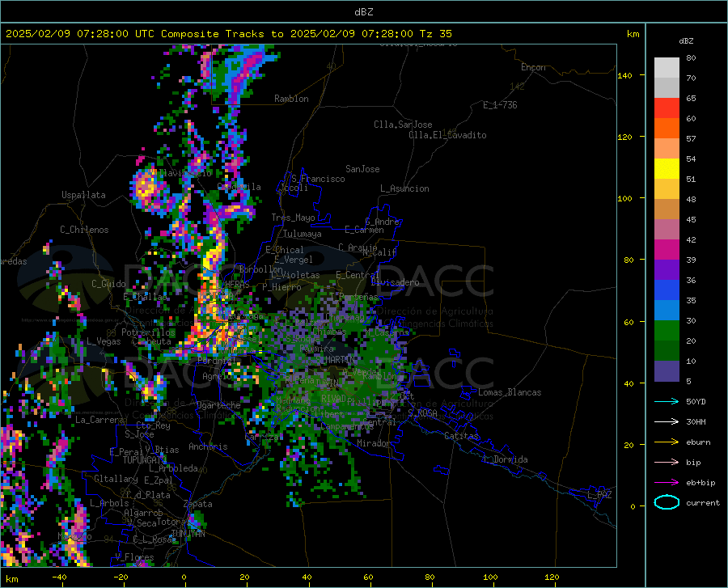Click the pink bip arrow in legend

(x=667, y=463)
